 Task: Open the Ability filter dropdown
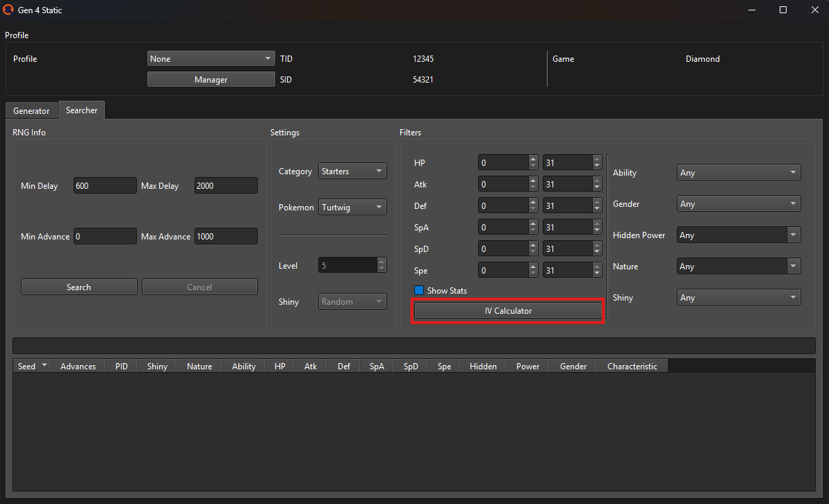[x=739, y=173]
